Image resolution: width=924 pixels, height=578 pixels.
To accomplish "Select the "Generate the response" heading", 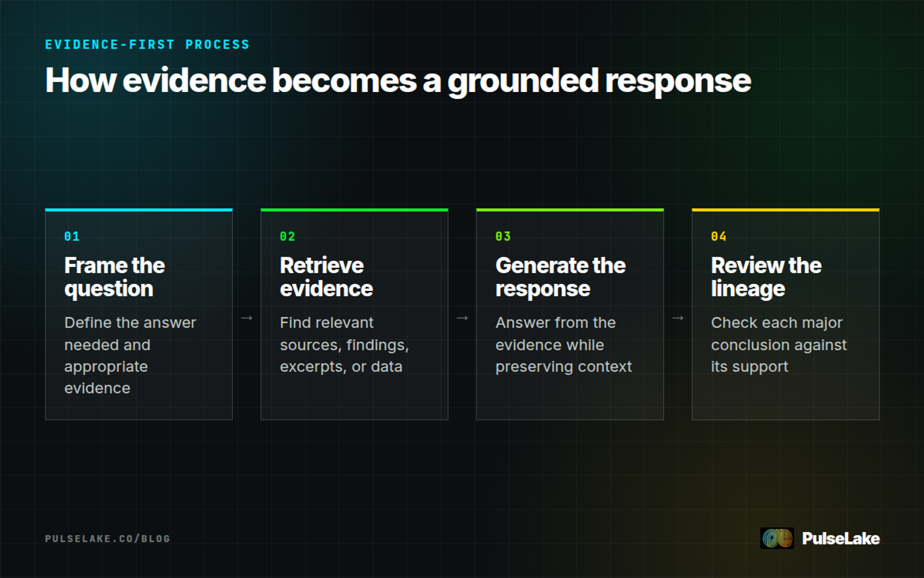I will [x=560, y=277].
